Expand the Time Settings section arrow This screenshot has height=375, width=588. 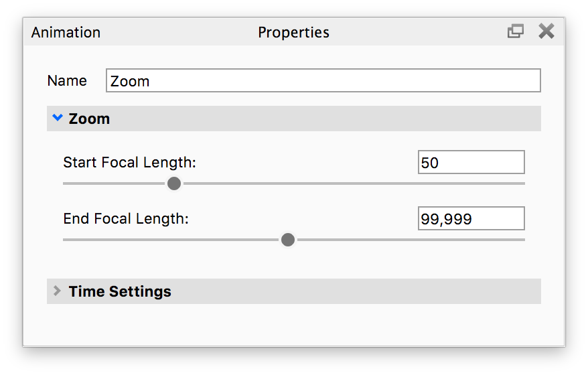[58, 291]
